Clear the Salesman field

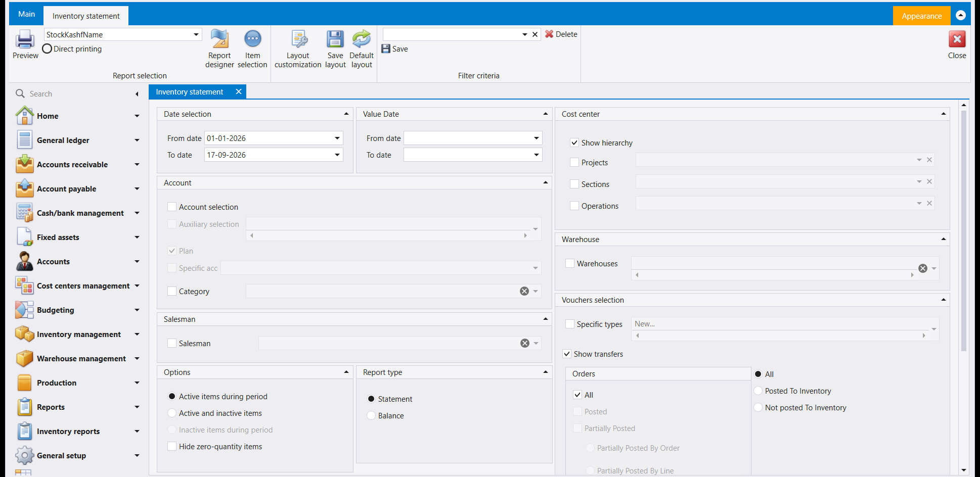[x=525, y=343]
